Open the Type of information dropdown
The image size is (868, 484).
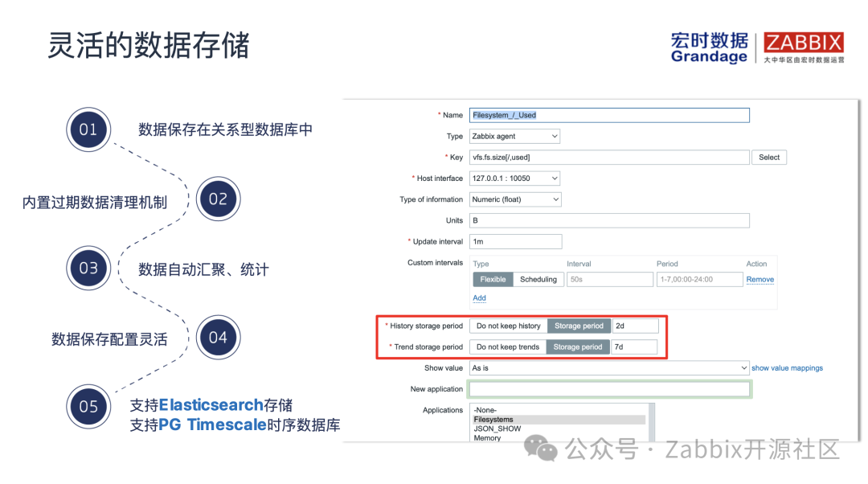(x=515, y=199)
